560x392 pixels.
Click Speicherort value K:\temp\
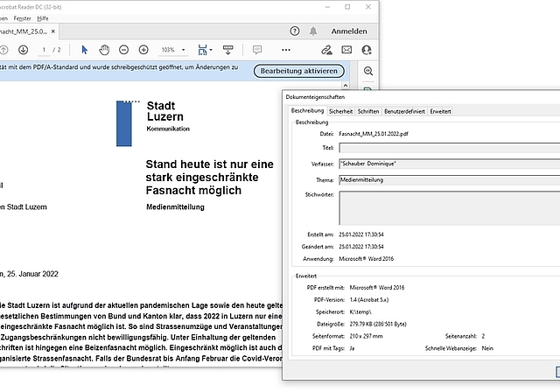pos(360,312)
